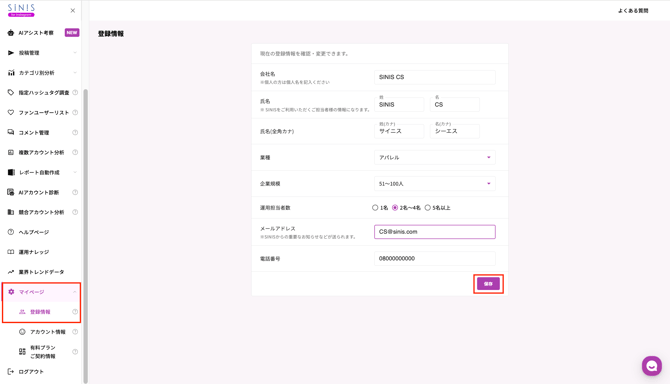The height and width of the screenshot is (384, 670).
Task: Open 有料プランご契約情報 menu item
Action: tap(43, 352)
